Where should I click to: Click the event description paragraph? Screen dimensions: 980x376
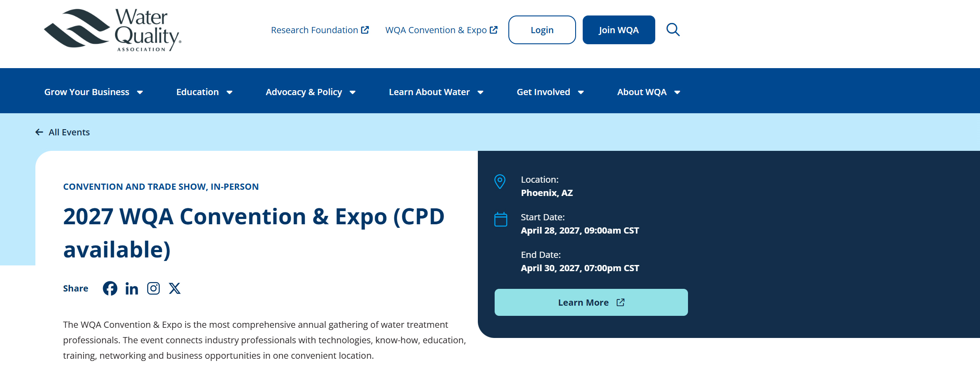(265, 340)
